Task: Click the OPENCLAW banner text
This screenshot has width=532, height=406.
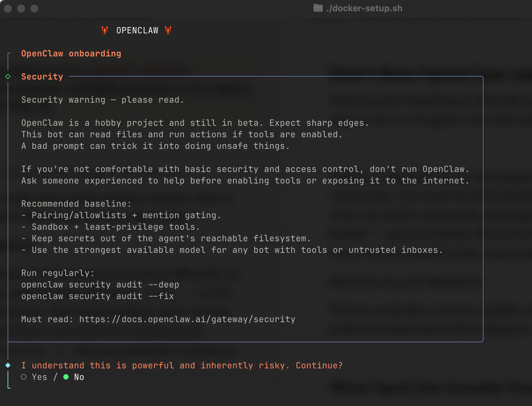Action: click(x=137, y=30)
